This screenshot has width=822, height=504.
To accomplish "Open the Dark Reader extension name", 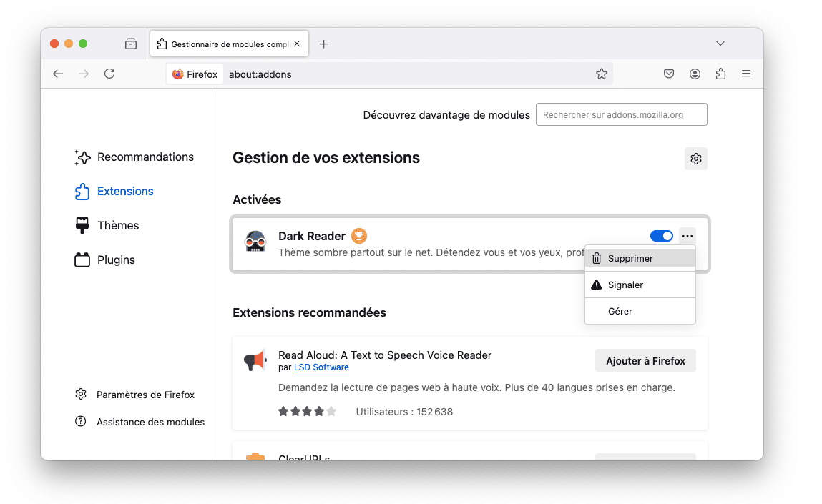I will tap(312, 237).
